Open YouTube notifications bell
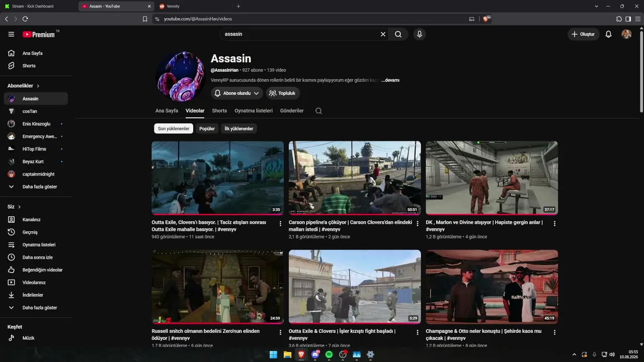 [x=608, y=34]
